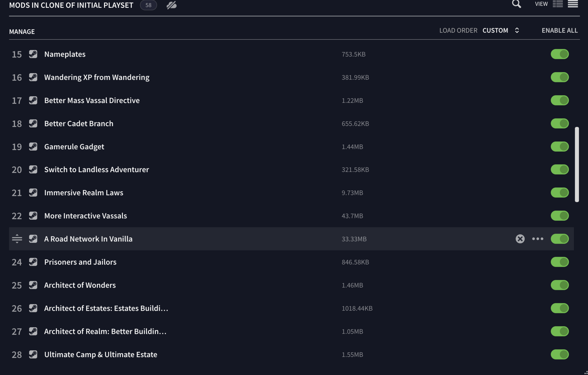The height and width of the screenshot is (375, 588).
Task: Select Immersive Realm Laws mod name
Action: point(84,192)
